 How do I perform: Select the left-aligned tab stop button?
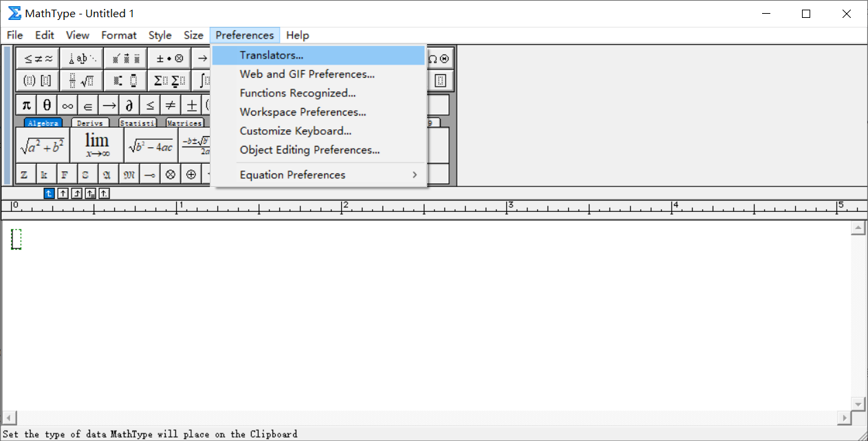49,193
